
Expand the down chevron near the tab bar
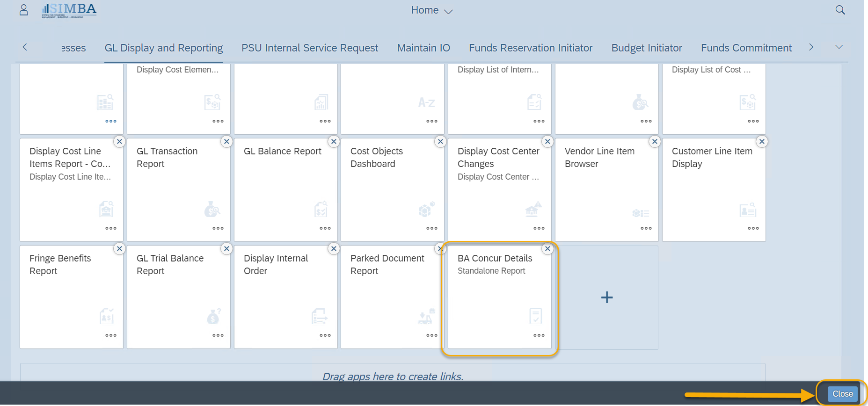(x=839, y=47)
